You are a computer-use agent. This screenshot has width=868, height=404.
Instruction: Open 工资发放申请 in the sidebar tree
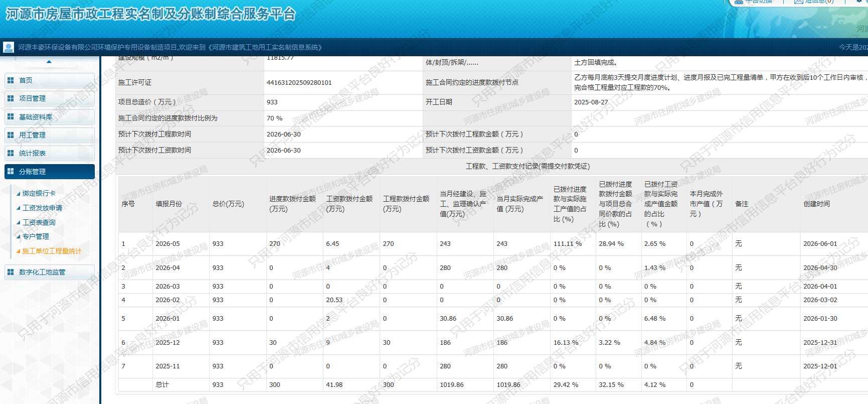coord(43,208)
